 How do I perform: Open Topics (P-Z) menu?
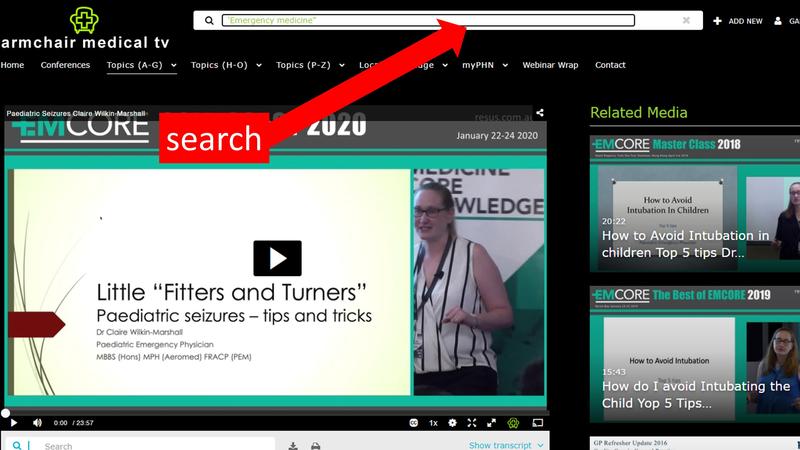pyautogui.click(x=303, y=65)
